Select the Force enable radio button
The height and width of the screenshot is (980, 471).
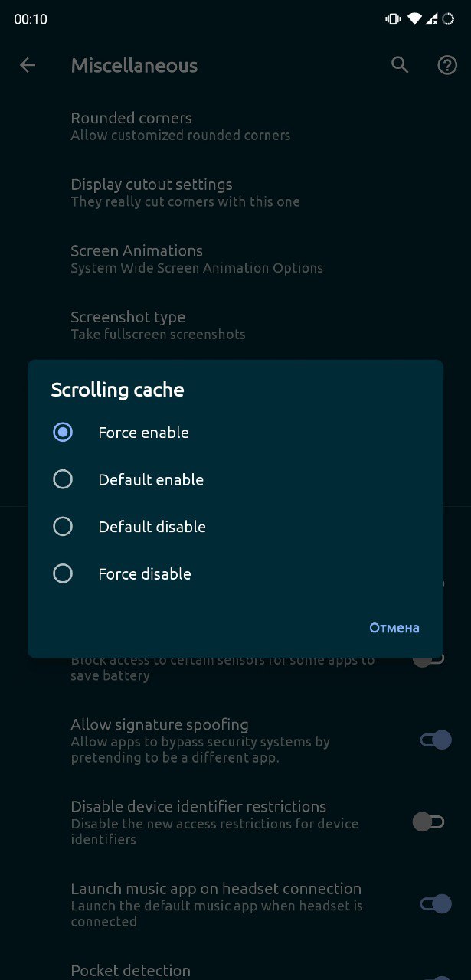(x=63, y=433)
